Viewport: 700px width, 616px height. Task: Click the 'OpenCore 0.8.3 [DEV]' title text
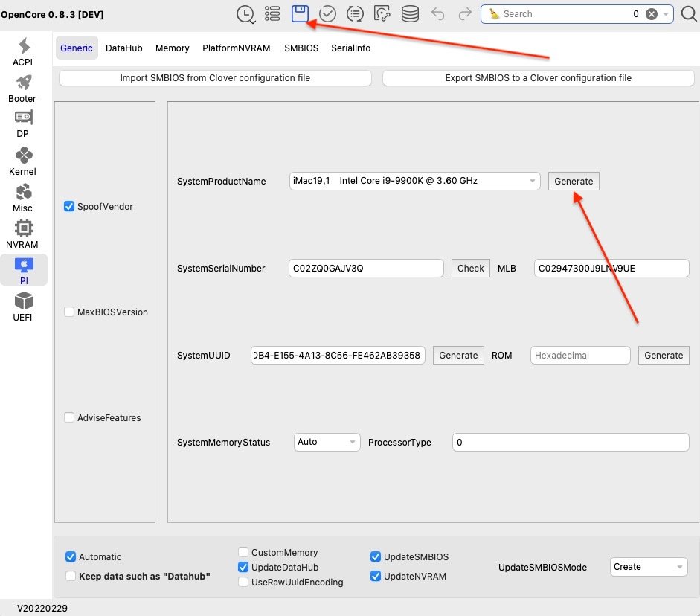tap(52, 14)
